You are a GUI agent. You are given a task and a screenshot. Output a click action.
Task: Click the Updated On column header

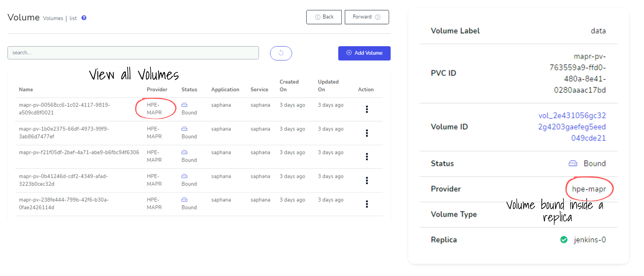[328, 86]
